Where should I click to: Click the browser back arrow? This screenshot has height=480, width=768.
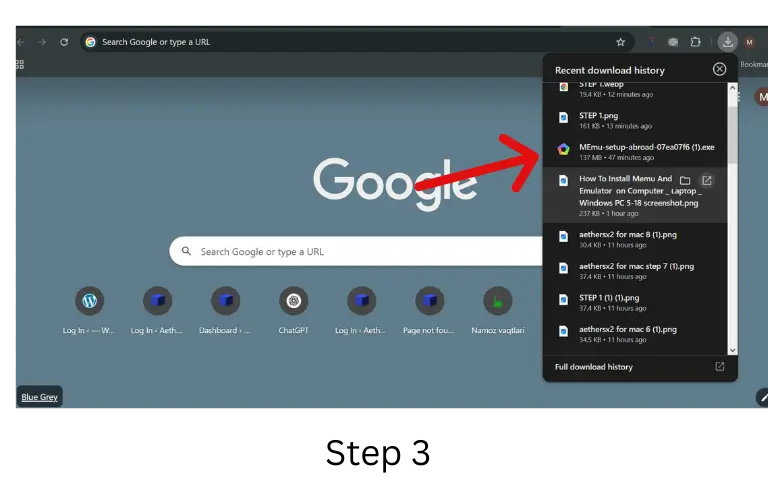coord(20,42)
